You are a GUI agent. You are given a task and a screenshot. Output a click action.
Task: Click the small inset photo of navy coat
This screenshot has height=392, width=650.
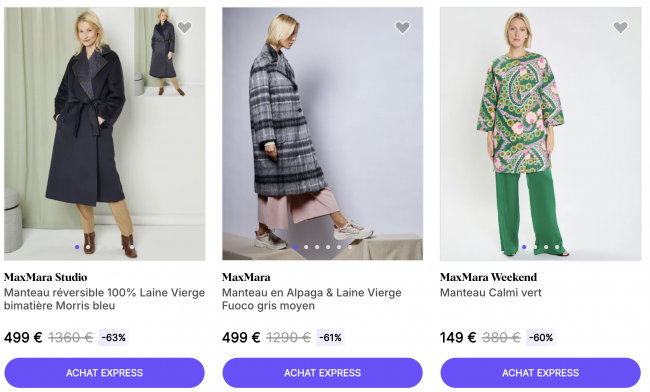coord(162,52)
